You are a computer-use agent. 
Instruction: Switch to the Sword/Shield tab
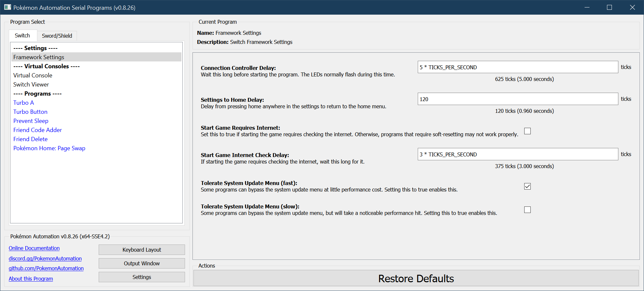(57, 36)
